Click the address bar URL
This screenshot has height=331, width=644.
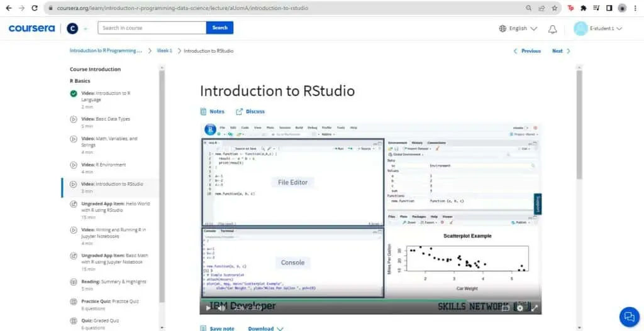click(182, 8)
